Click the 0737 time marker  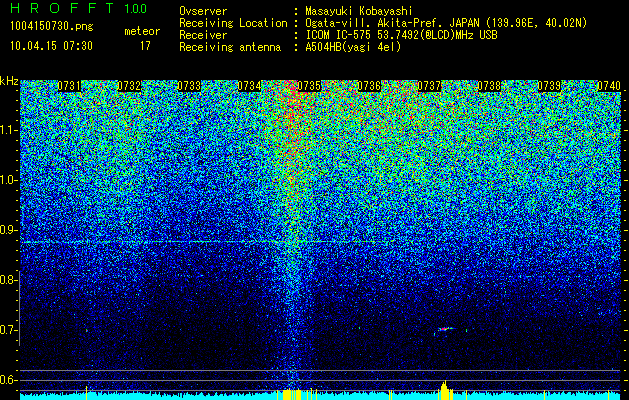pos(429,86)
